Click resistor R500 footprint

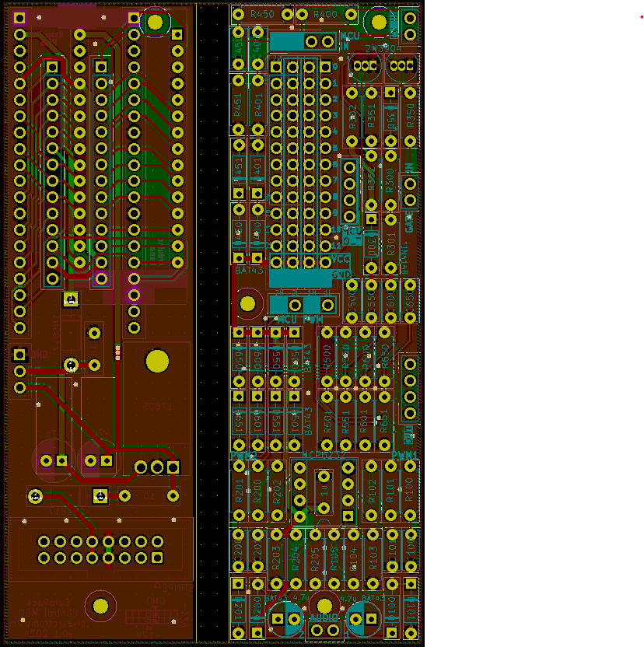point(327,356)
